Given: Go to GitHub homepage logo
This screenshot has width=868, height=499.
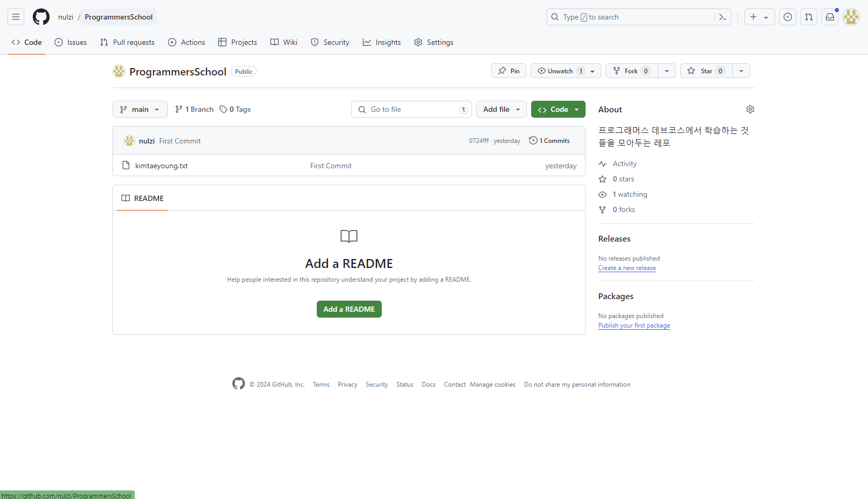Looking at the screenshot, I should pyautogui.click(x=41, y=17).
